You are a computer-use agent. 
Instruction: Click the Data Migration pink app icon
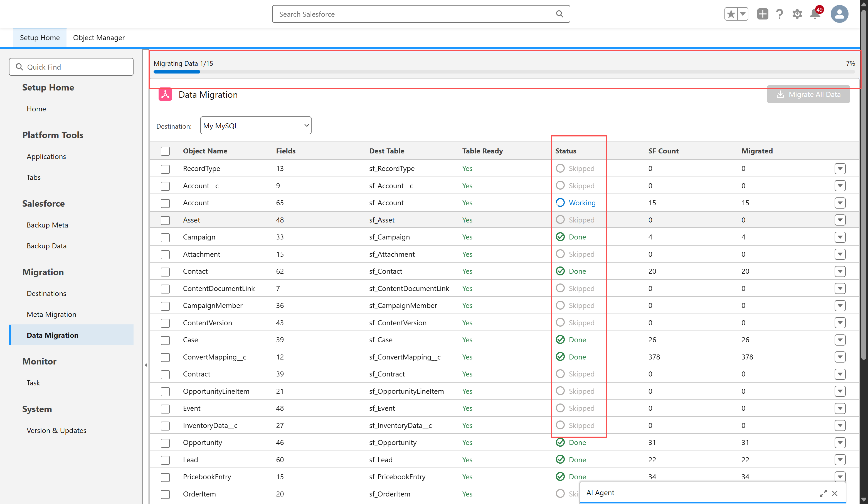(165, 94)
